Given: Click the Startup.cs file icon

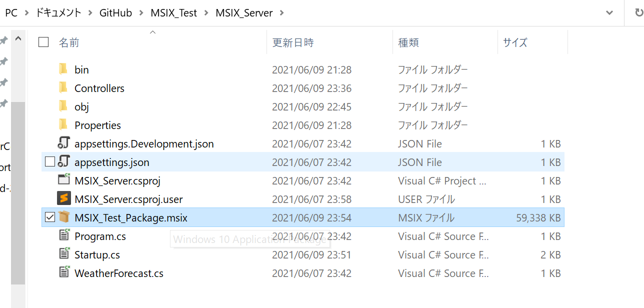Looking at the screenshot, I should (x=64, y=254).
